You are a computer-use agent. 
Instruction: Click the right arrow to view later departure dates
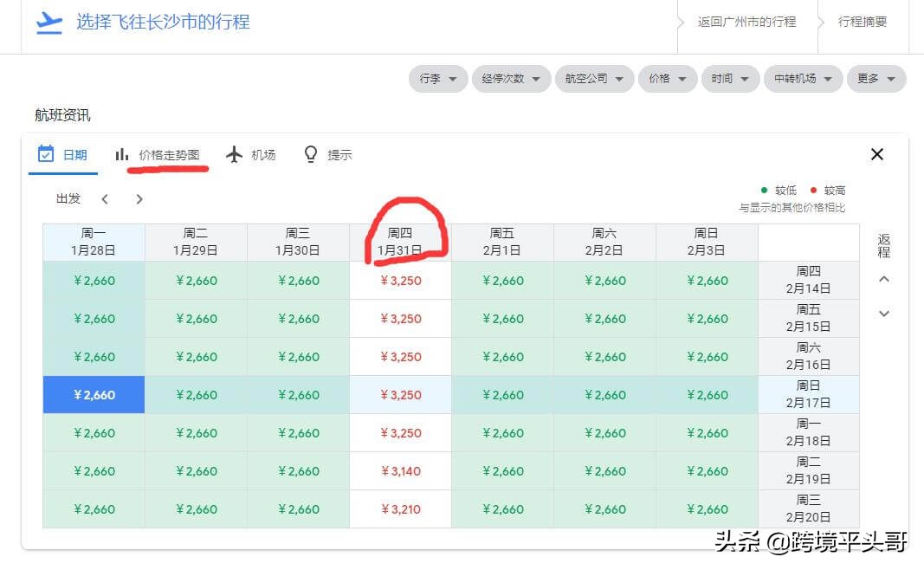click(x=139, y=198)
